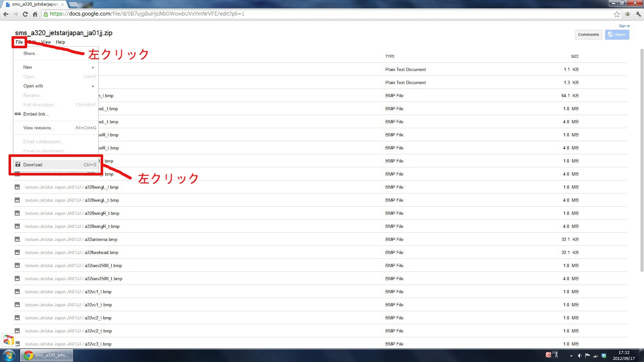Click 'BMP File' type in a32antenna.bmp row

394,239
